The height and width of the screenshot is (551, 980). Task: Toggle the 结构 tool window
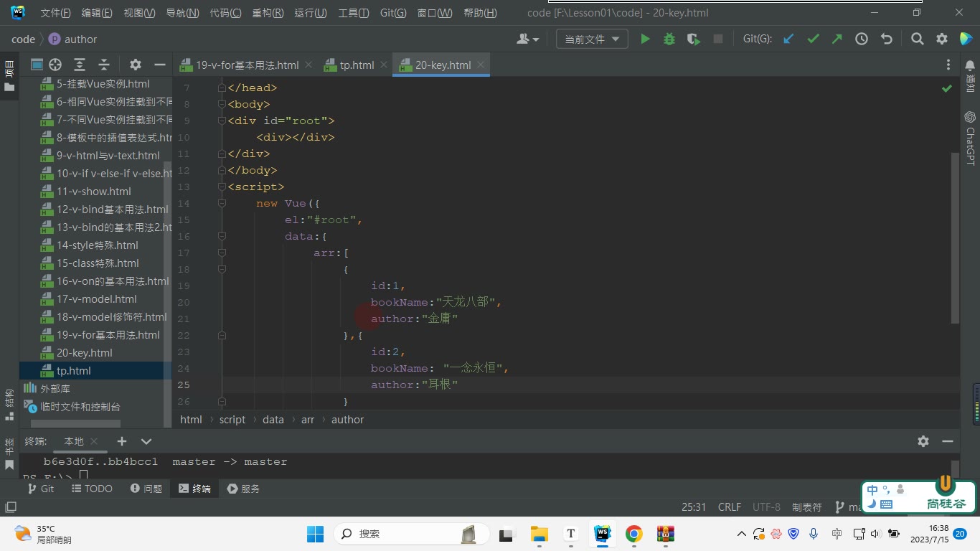point(9,405)
